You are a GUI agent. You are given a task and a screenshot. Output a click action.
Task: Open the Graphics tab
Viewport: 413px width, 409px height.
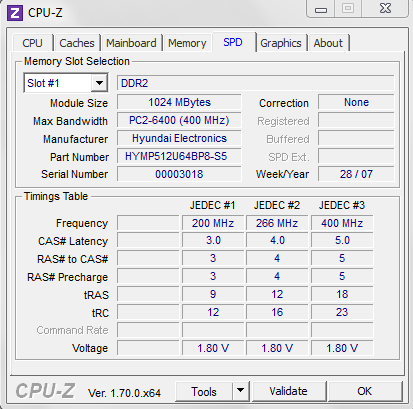pos(281,43)
